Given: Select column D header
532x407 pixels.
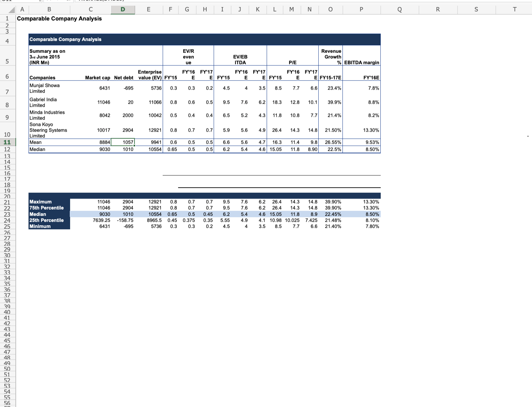Looking at the screenshot, I should point(123,10).
